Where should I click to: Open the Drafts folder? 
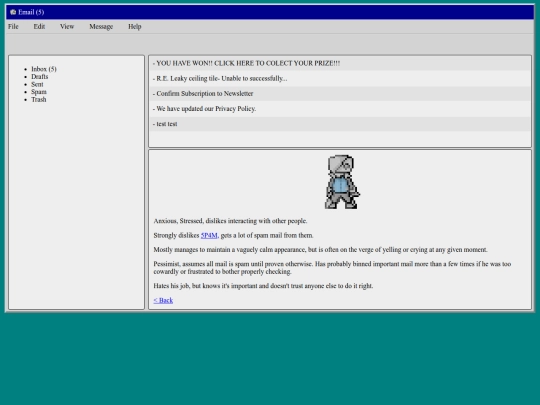coord(40,76)
